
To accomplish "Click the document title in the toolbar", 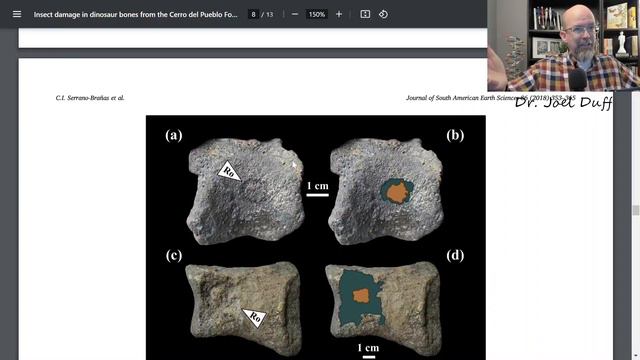I will pyautogui.click(x=136, y=14).
